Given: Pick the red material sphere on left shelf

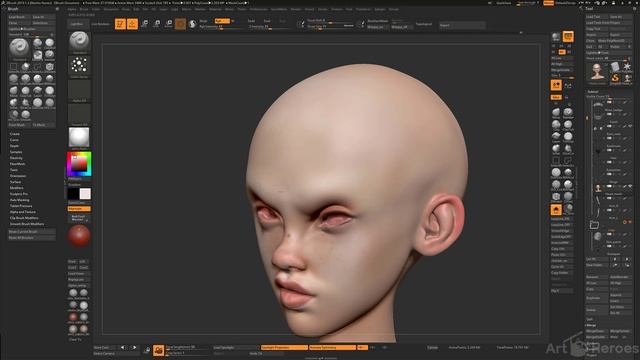Looking at the screenshot, I should click(x=79, y=236).
